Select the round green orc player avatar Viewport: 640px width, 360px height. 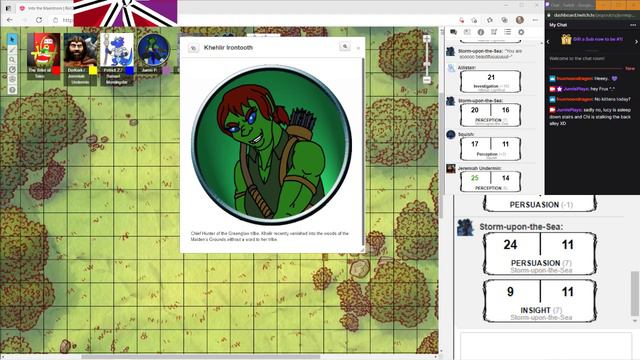click(x=153, y=50)
